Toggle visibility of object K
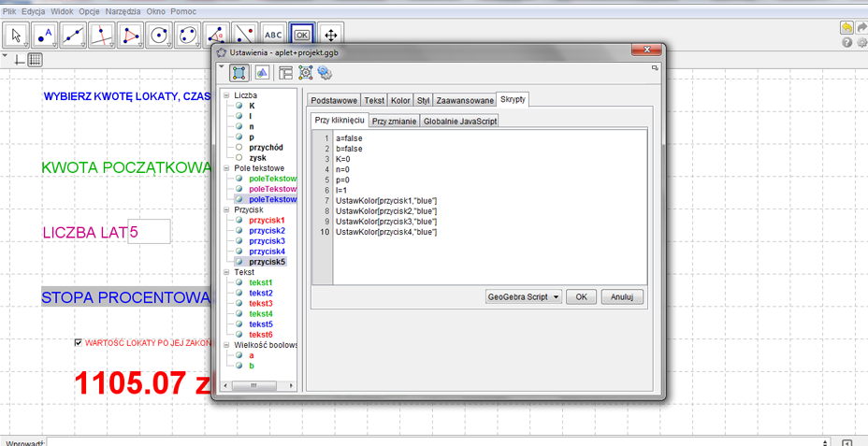868x446 pixels. (x=239, y=106)
